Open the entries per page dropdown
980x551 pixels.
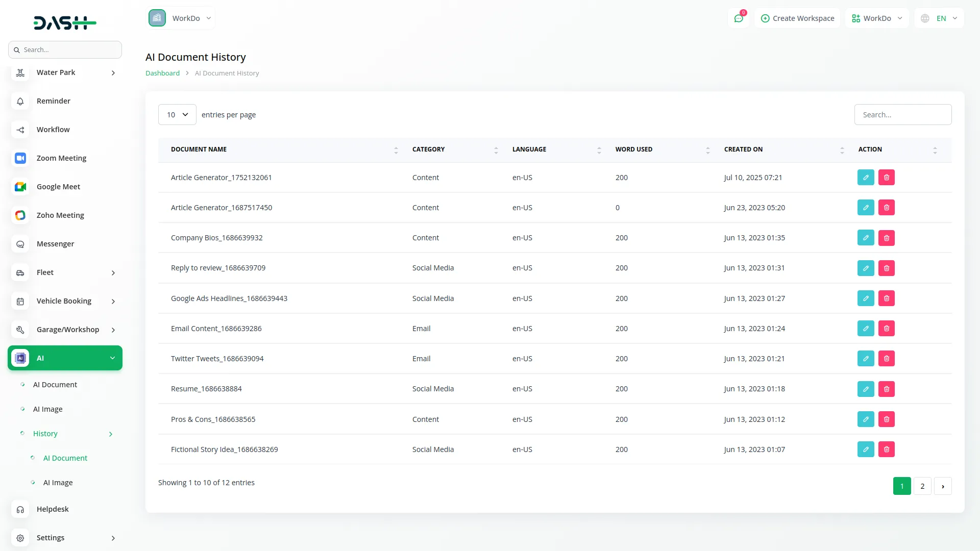[x=177, y=115]
